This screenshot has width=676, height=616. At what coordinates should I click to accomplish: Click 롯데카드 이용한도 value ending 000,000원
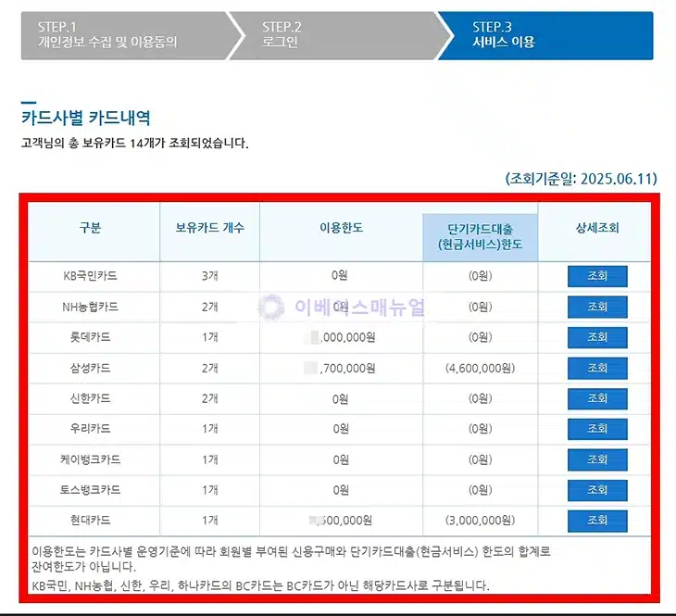coord(341,337)
